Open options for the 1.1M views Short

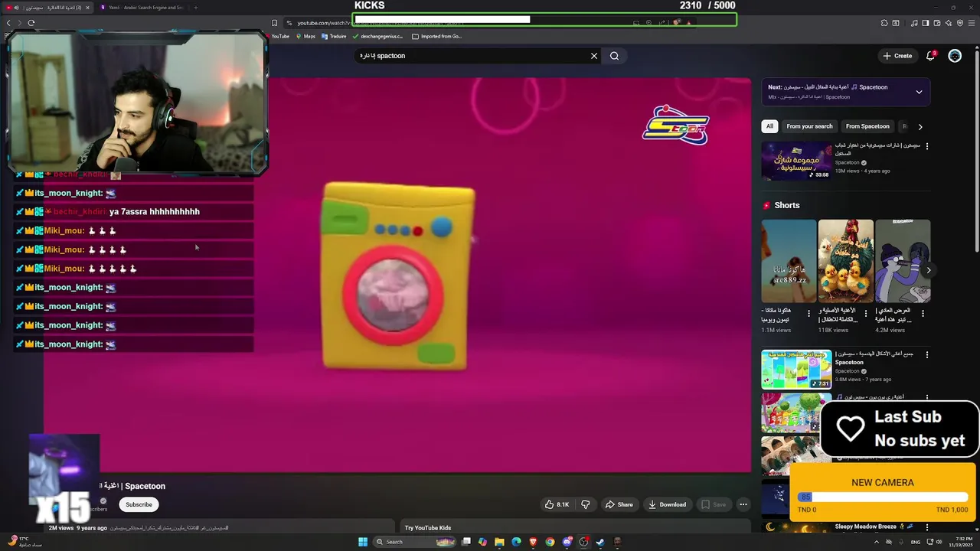pyautogui.click(x=808, y=313)
